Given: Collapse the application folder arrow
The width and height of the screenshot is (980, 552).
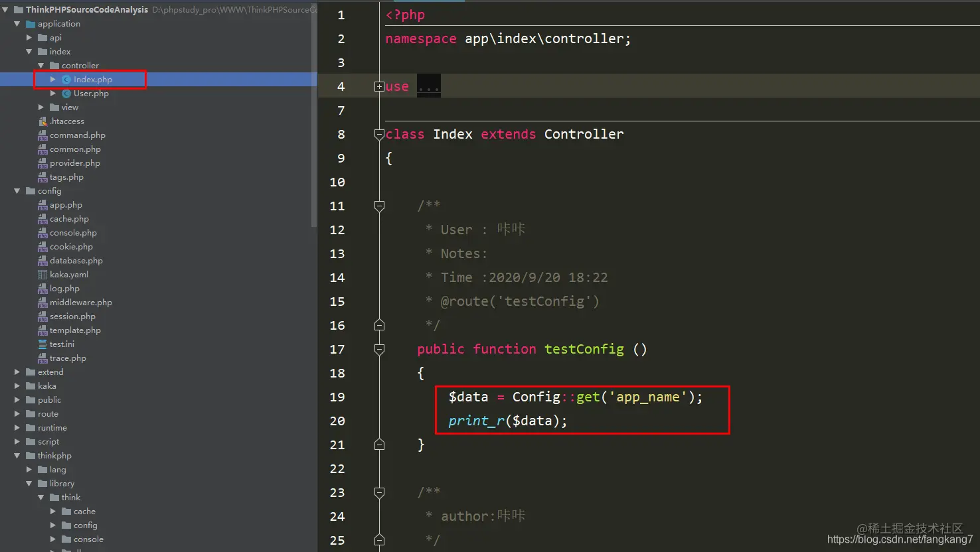Looking at the screenshot, I should click(x=17, y=23).
